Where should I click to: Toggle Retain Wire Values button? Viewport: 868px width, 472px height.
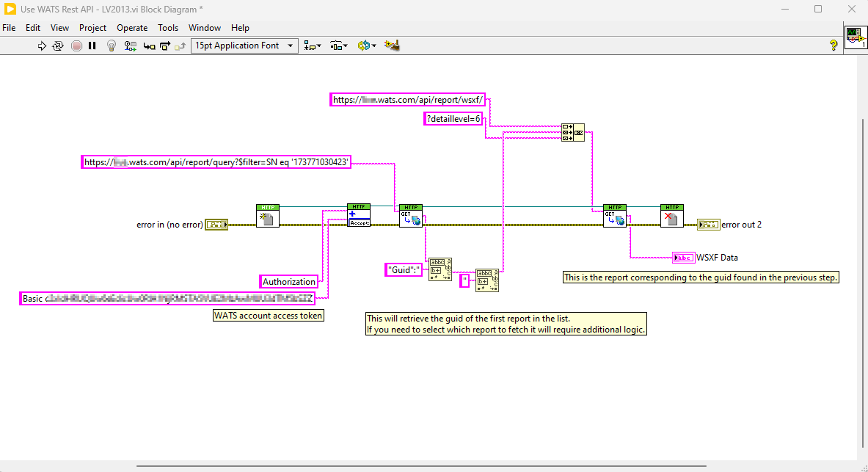(131, 46)
